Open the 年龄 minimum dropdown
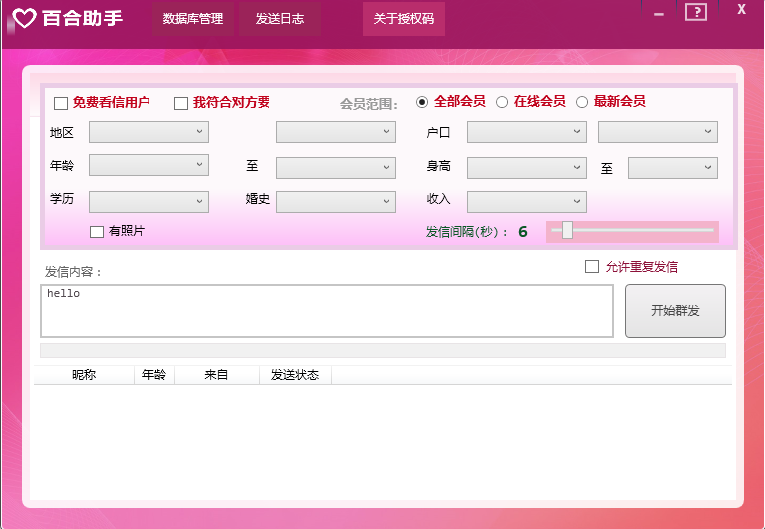Viewport: 765px width, 529px height. pyautogui.click(x=149, y=165)
